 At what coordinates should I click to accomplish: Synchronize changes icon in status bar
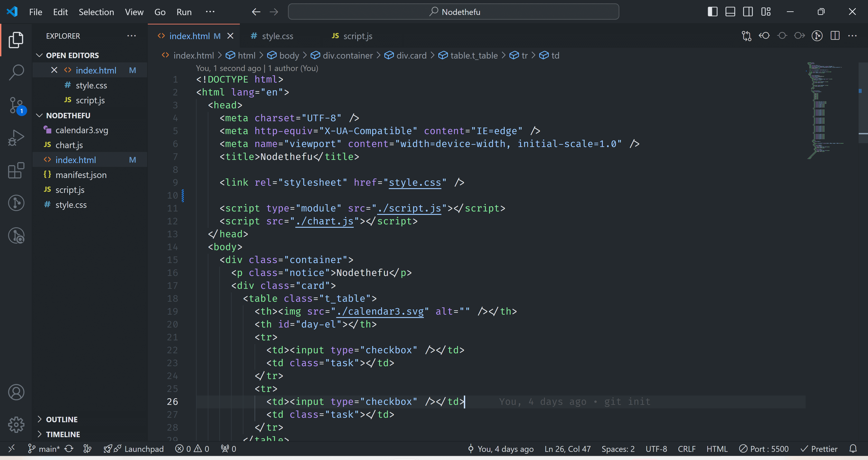tap(69, 449)
